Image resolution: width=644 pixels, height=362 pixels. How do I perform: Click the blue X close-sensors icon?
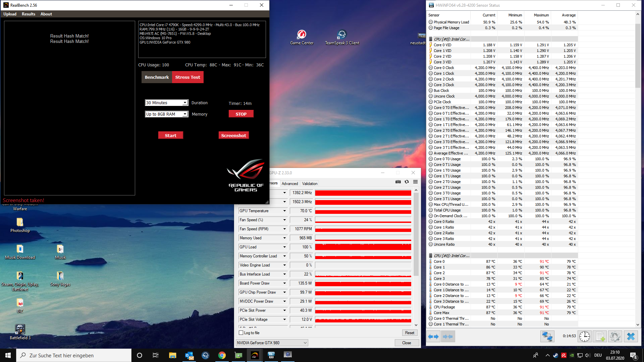coord(631,336)
